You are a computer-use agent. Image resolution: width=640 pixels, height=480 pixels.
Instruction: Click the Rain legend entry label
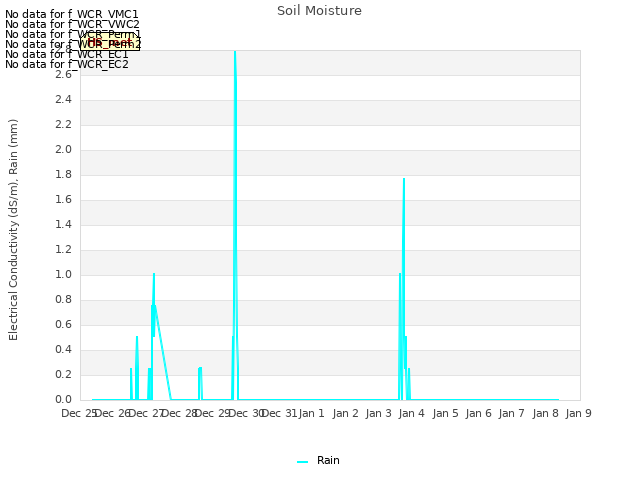coord(328,460)
